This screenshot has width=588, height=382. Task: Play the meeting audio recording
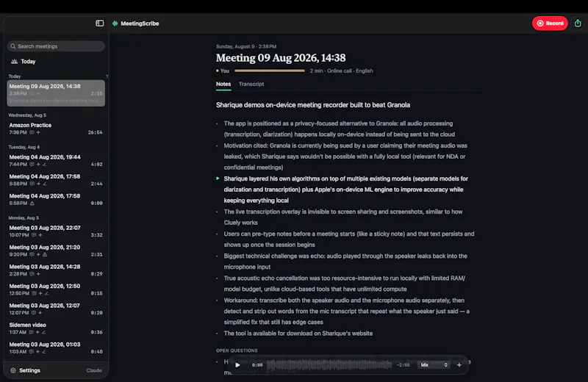point(237,365)
